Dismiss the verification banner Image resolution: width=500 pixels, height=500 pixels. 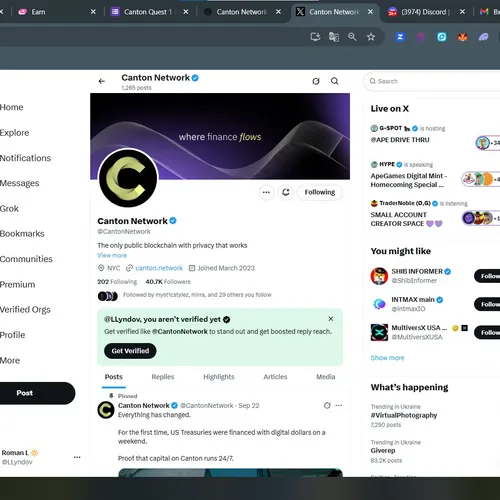[330, 319]
